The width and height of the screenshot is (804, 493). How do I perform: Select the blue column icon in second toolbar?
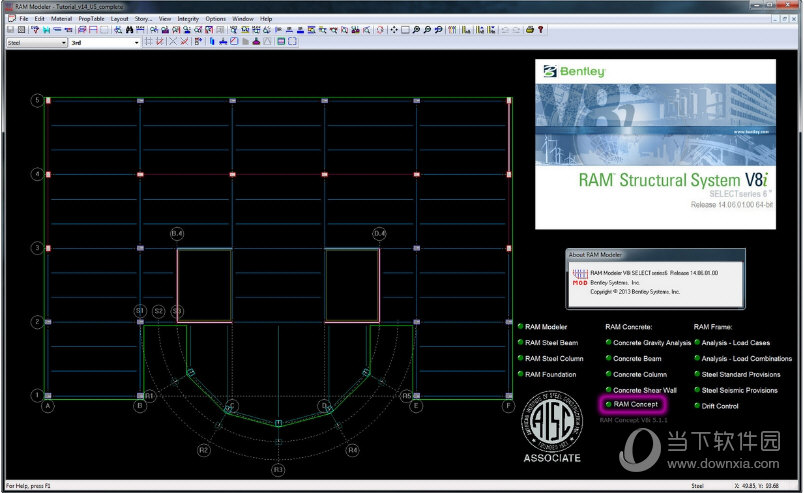[212, 42]
